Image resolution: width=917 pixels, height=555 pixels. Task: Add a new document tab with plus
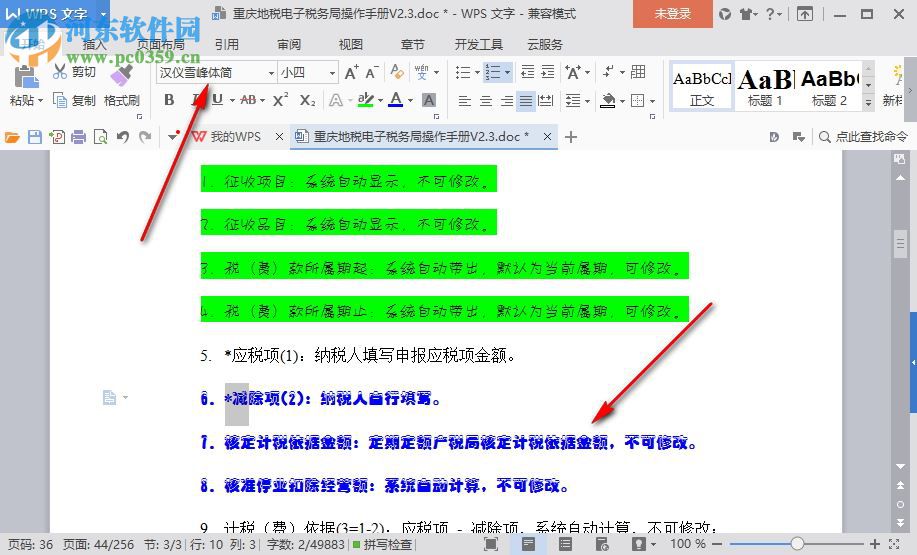(x=571, y=137)
